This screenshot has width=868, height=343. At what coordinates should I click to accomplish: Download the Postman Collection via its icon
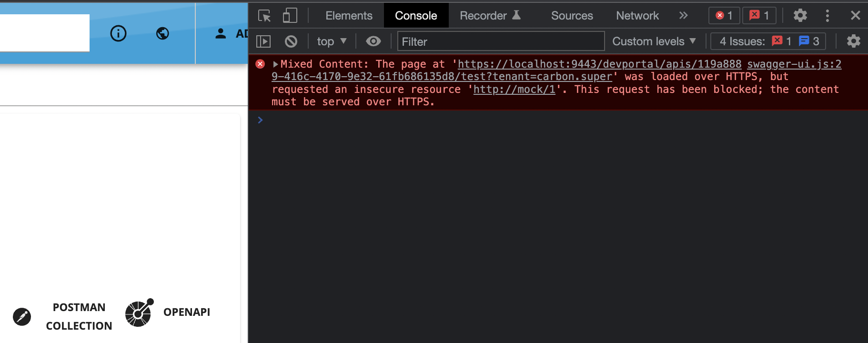click(21, 316)
